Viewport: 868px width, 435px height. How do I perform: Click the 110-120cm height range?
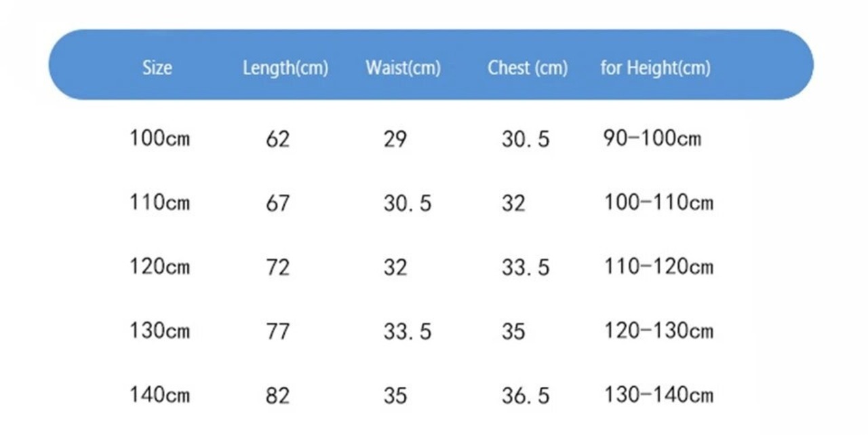[658, 266]
